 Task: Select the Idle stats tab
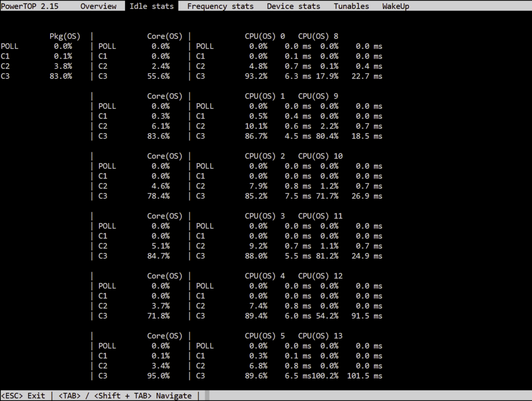(152, 6)
